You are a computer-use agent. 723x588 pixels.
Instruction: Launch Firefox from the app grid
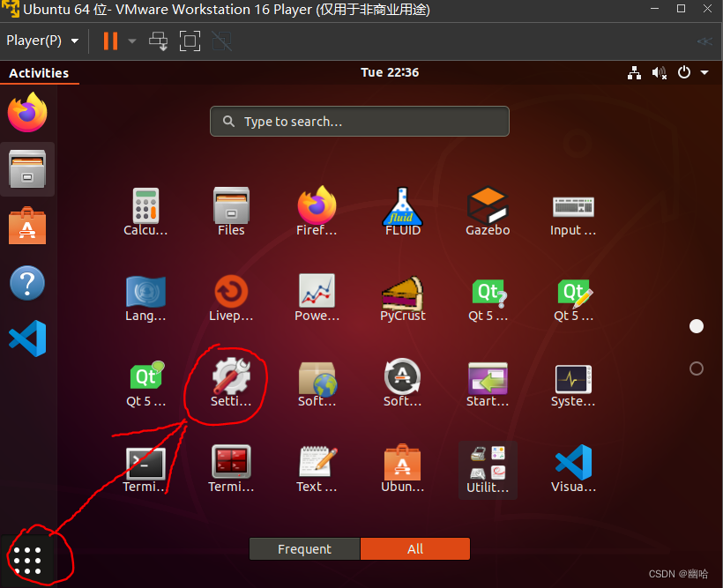coord(317,212)
